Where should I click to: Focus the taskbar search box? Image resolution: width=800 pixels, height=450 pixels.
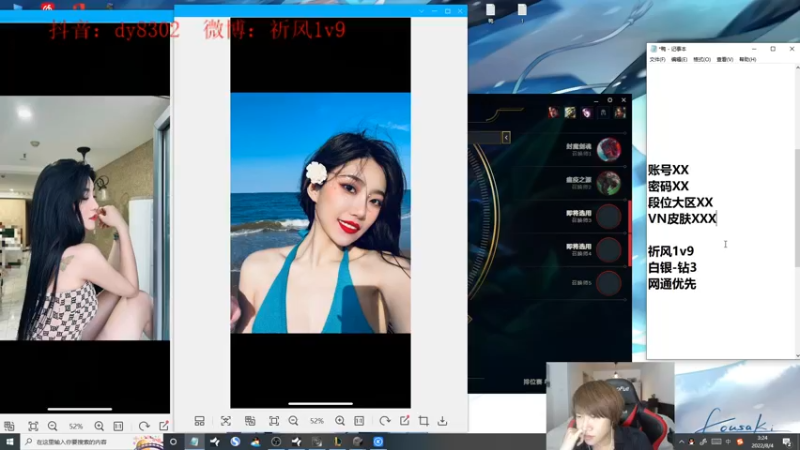coord(92,442)
